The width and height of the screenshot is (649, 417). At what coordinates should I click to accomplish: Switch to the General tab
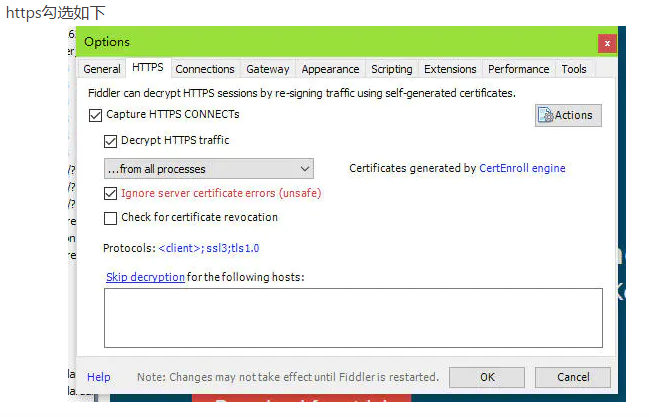click(102, 69)
